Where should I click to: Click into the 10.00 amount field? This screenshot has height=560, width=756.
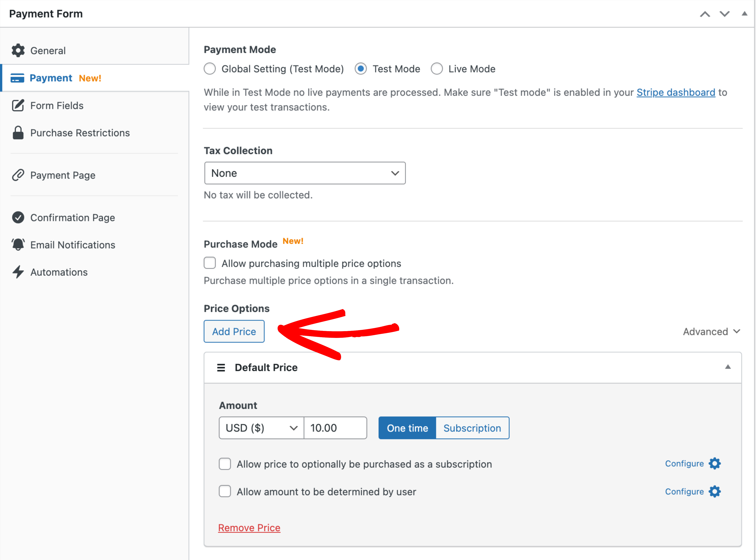(x=335, y=428)
